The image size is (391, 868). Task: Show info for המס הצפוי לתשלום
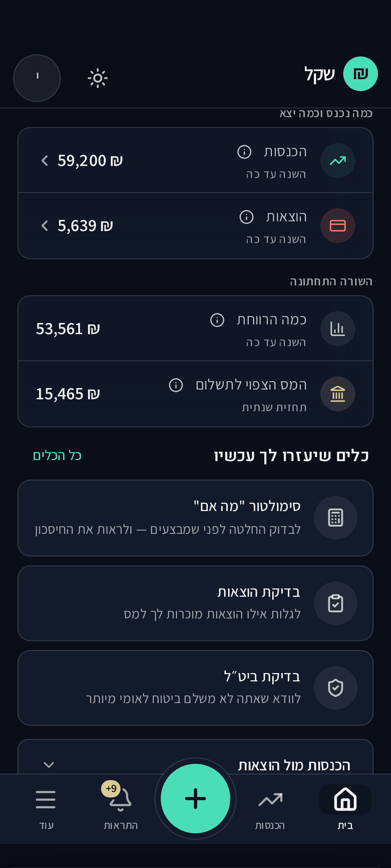[176, 385]
